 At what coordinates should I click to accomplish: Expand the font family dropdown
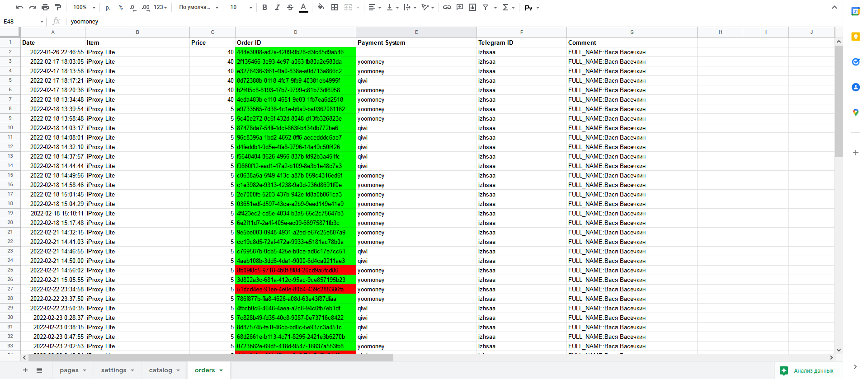tap(198, 7)
